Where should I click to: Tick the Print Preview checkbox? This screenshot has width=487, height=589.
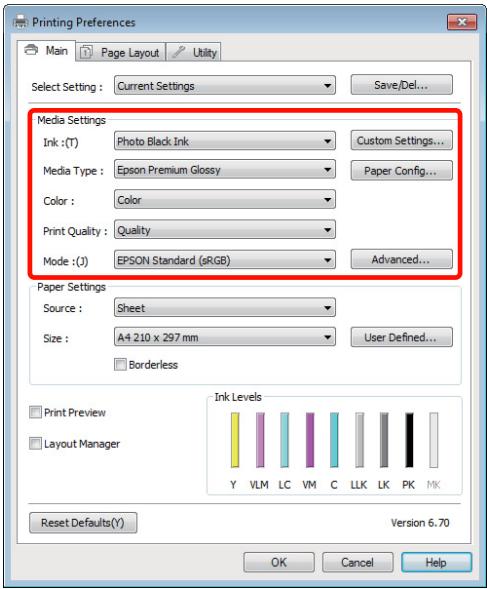click(x=35, y=412)
